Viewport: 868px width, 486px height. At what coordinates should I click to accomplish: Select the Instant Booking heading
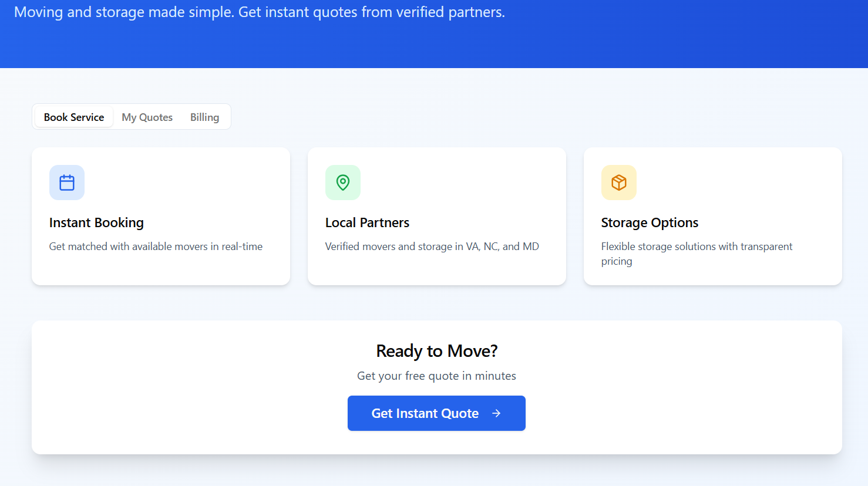(96, 223)
